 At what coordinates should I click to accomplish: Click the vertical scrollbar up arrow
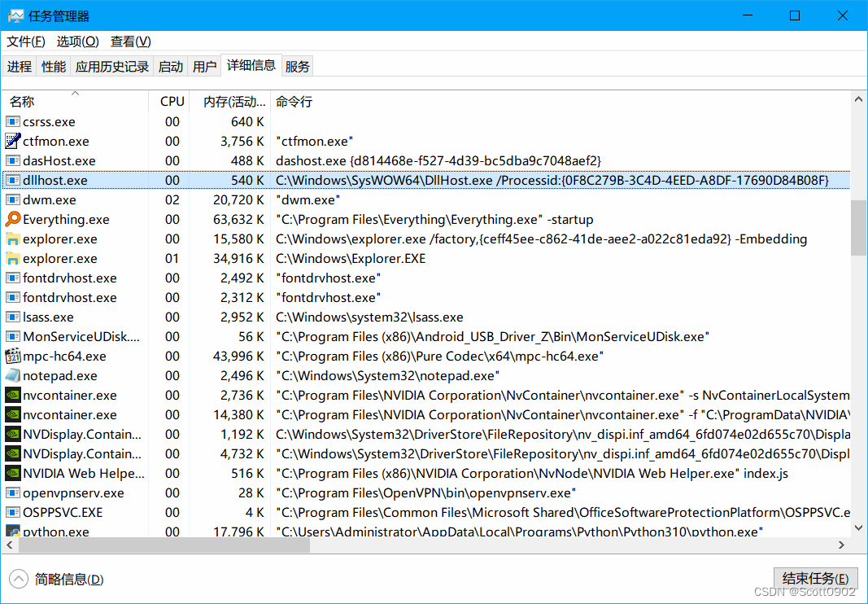(858, 100)
